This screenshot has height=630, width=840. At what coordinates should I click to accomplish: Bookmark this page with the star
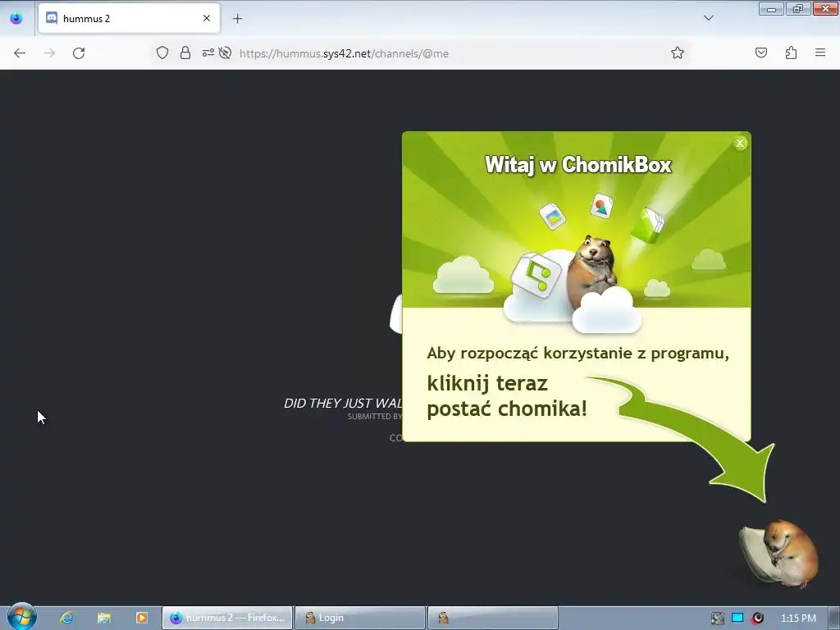pos(677,53)
